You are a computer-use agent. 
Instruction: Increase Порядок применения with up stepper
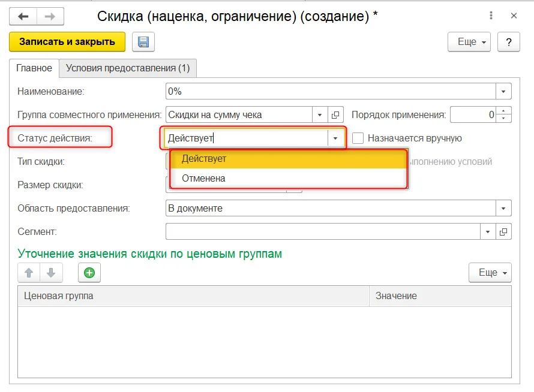[503, 111]
